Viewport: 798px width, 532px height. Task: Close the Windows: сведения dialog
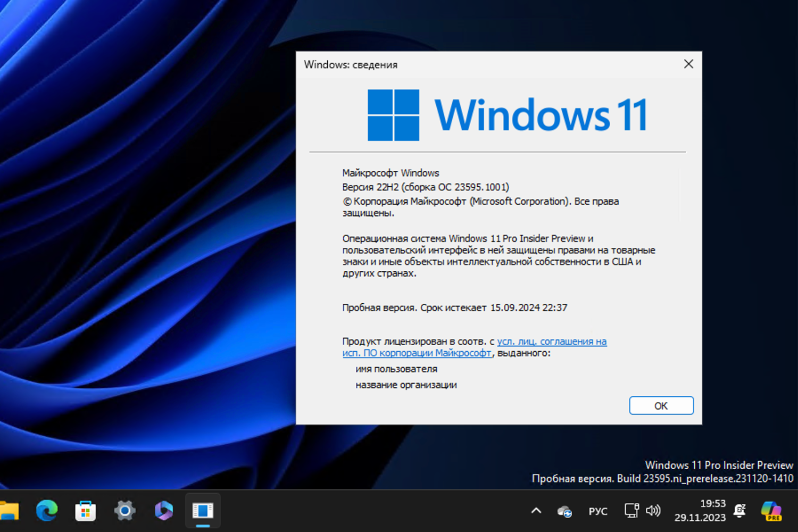pyautogui.click(x=688, y=64)
